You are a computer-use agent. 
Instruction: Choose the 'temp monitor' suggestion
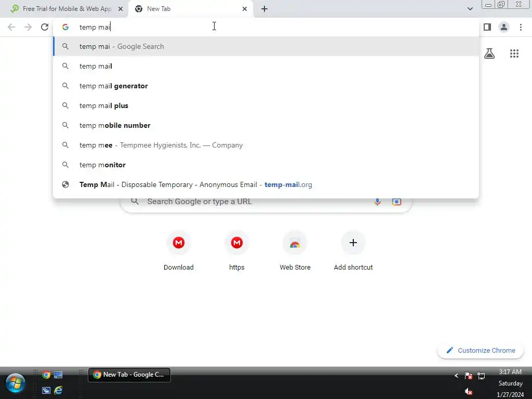coord(266,165)
